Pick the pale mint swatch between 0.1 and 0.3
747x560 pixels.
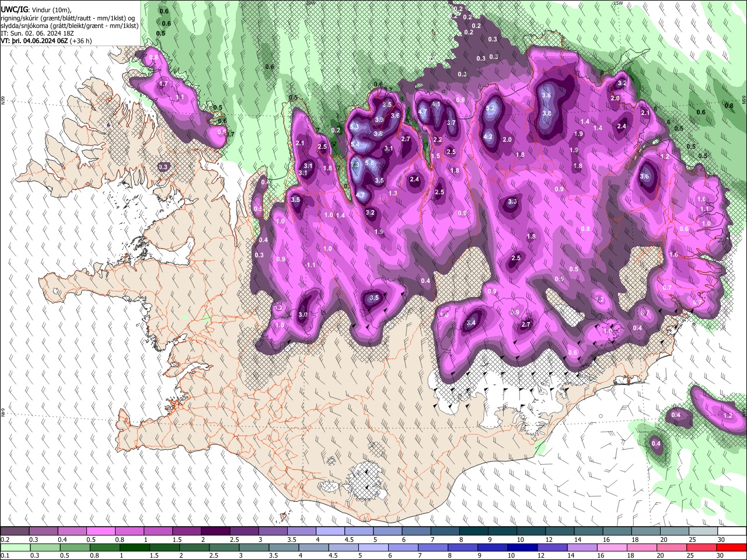tap(15, 547)
